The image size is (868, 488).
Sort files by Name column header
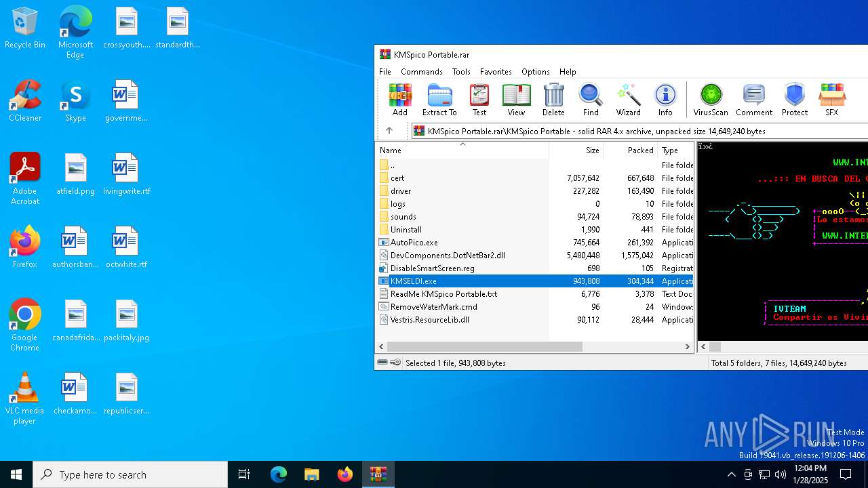462,150
